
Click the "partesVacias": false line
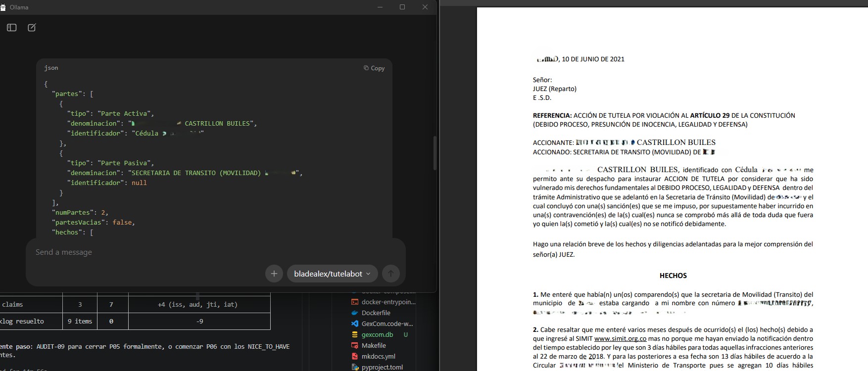pos(94,222)
